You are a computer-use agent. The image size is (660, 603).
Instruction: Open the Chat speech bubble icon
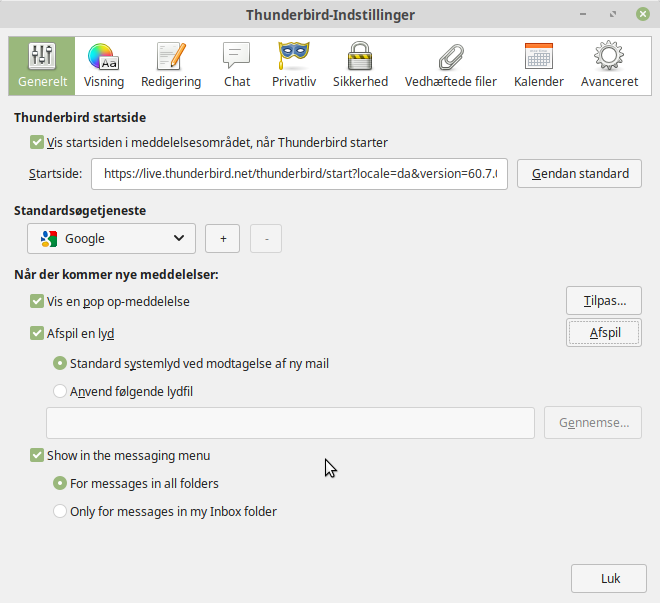(237, 55)
